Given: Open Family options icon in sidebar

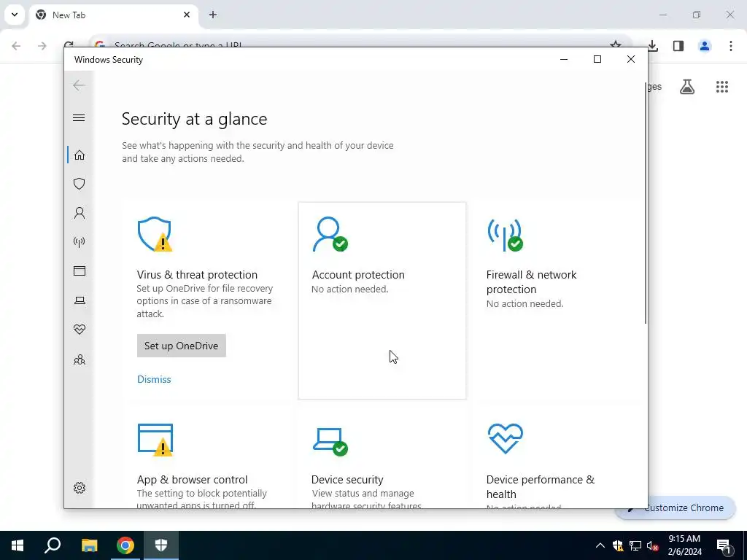Looking at the screenshot, I should 80,359.
